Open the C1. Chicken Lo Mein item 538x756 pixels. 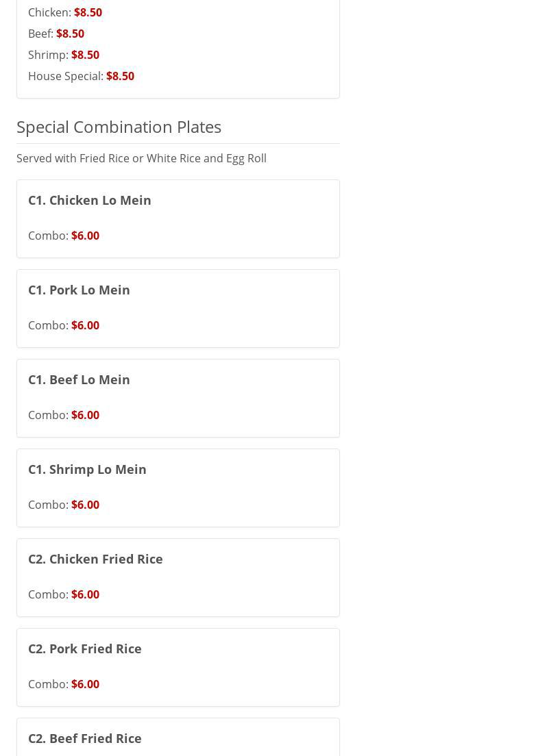tap(90, 200)
